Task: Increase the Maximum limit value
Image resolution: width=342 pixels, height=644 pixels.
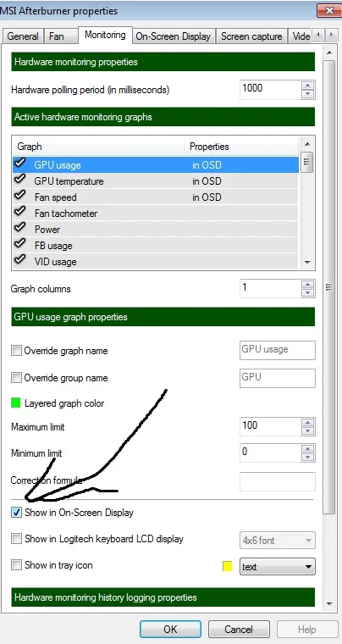Action: click(x=307, y=422)
